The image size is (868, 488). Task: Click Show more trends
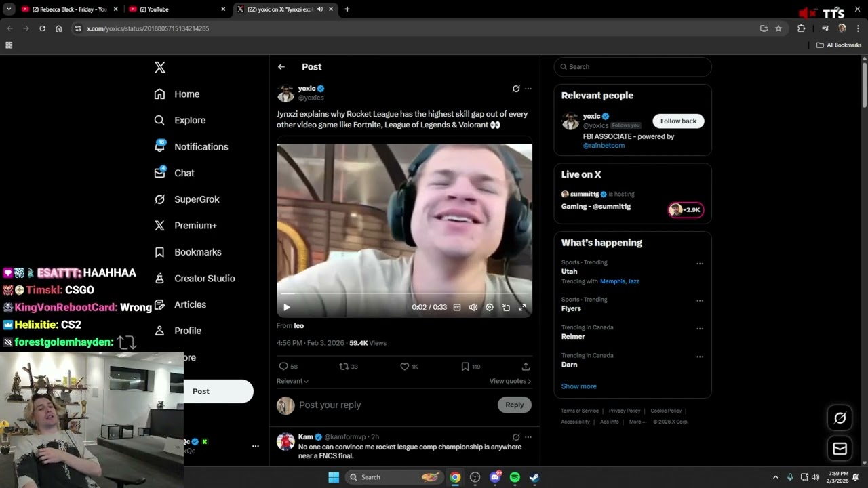578,386
